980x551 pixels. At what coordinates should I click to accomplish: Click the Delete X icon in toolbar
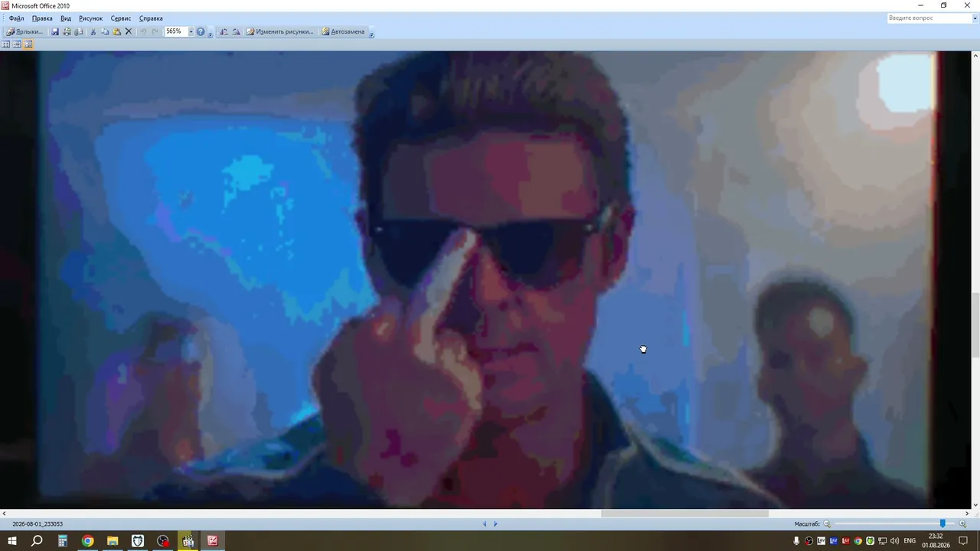(x=129, y=31)
